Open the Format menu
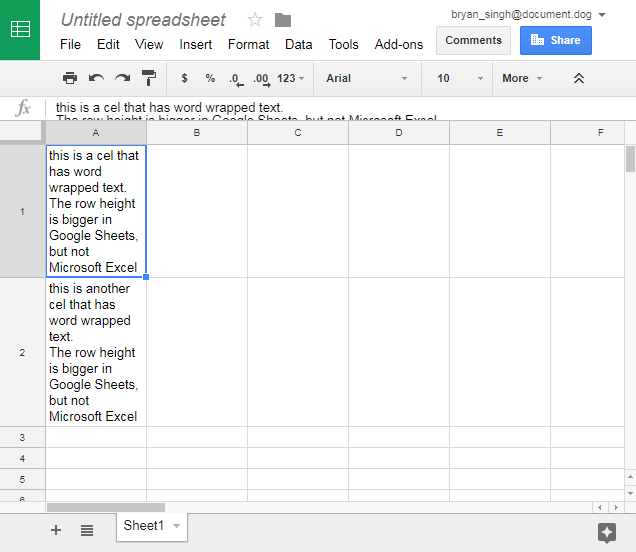This screenshot has height=552, width=636. click(x=248, y=44)
